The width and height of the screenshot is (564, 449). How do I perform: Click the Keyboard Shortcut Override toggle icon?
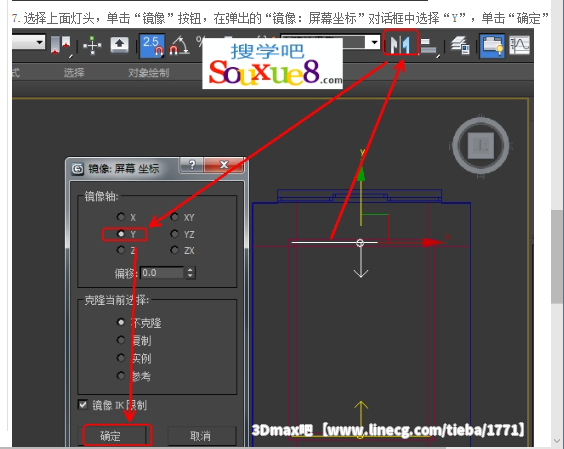tap(119, 45)
